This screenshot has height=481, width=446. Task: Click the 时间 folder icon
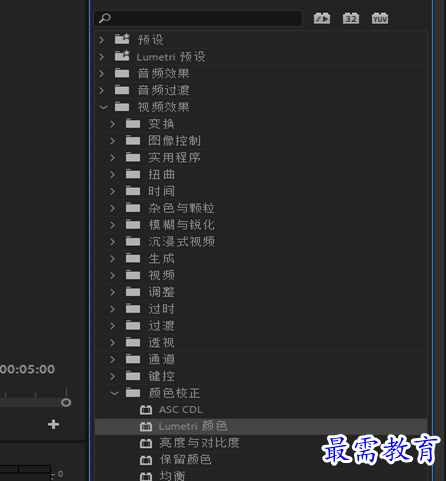[133, 191]
